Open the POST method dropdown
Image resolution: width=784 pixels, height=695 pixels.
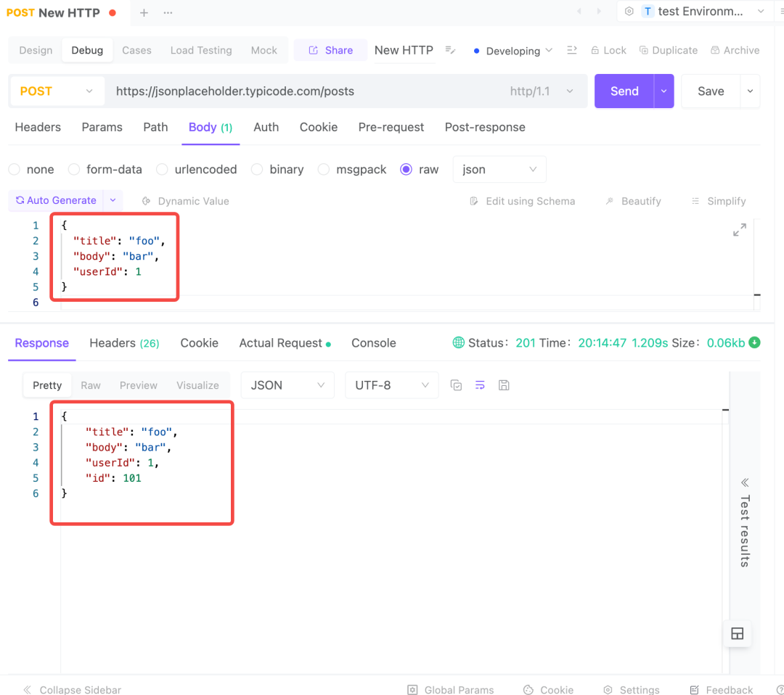pos(57,91)
